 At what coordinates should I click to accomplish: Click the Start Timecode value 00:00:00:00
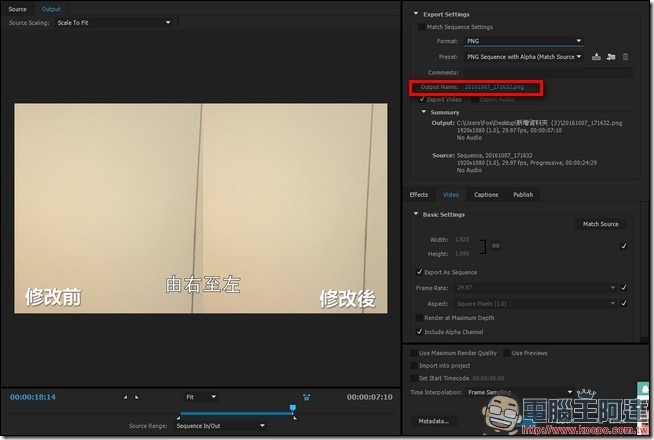pyautogui.click(x=488, y=378)
